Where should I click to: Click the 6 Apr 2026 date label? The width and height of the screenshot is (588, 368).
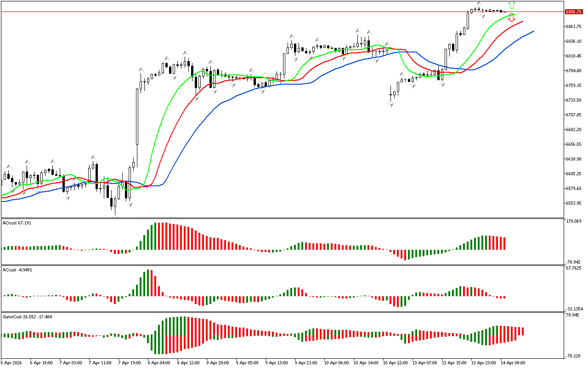pos(11,362)
